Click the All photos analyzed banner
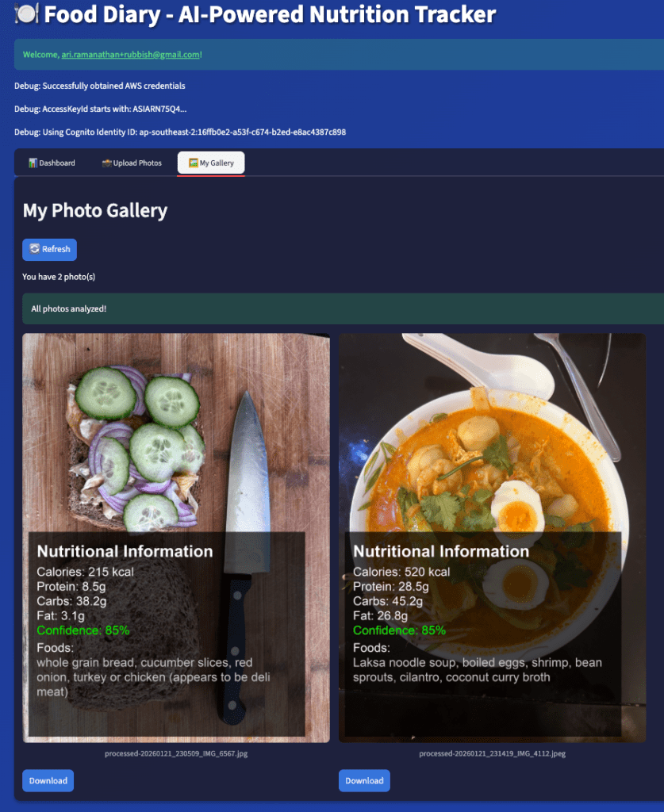Viewport: 664px width, 812px height. coord(343,308)
